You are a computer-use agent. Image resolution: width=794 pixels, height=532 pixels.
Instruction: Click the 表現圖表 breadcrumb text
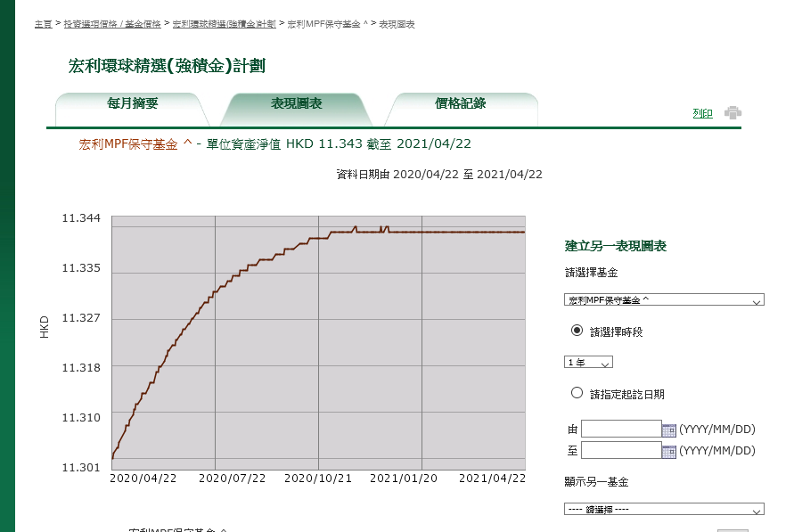[397, 24]
